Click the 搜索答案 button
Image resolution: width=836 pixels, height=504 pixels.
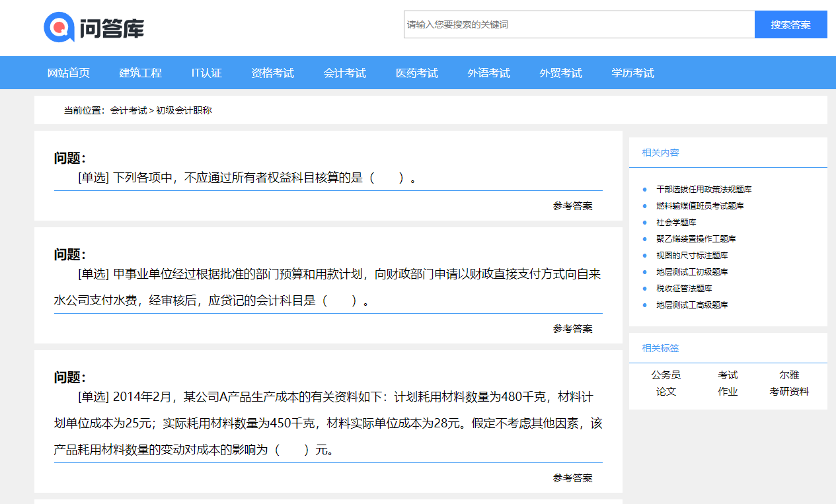click(791, 24)
